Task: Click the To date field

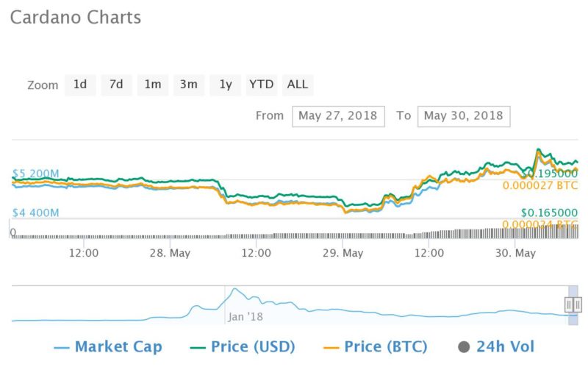Action: 464,116
